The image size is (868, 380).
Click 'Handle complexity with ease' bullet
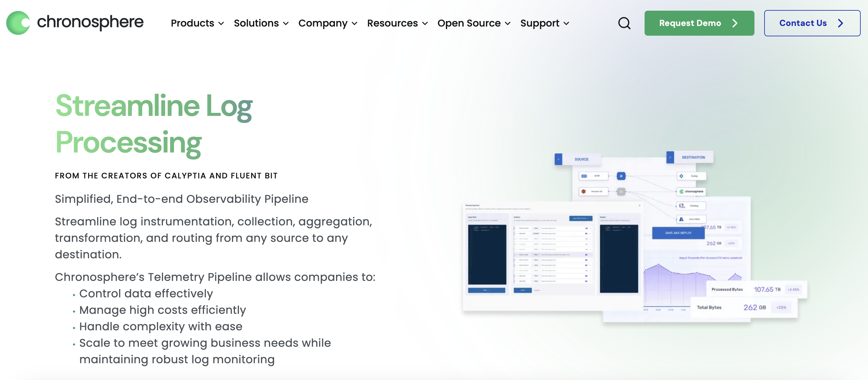tap(161, 327)
